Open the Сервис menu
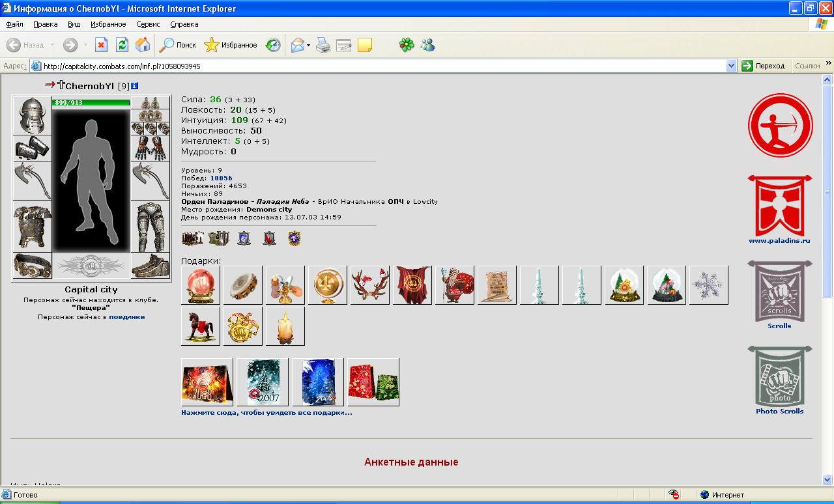Screen dimensions: 834x504 pyautogui.click(x=148, y=24)
